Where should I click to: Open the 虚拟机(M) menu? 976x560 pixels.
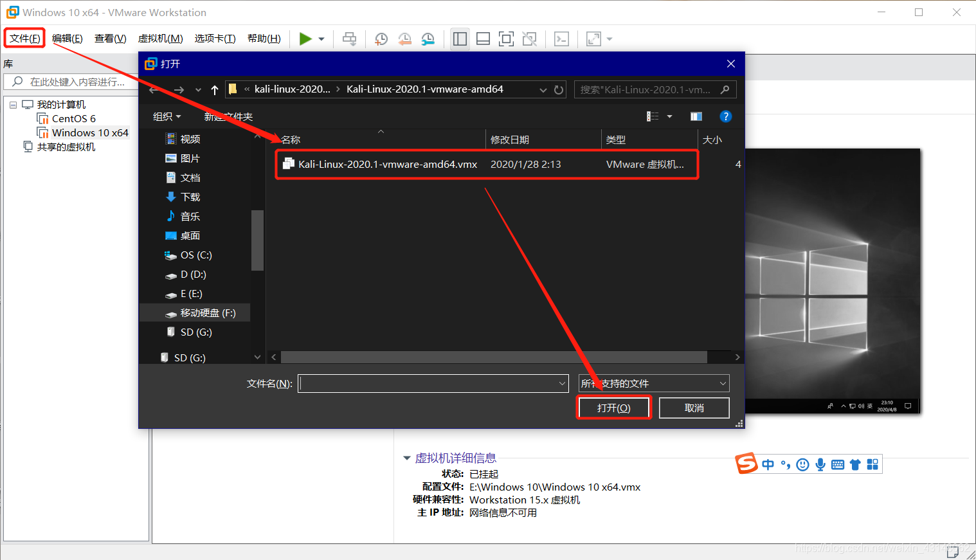pos(161,39)
